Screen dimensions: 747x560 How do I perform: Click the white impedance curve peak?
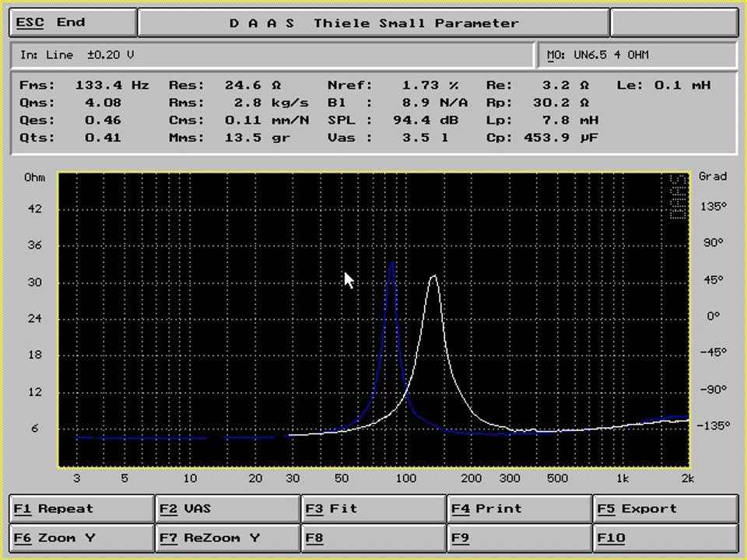coord(433,276)
